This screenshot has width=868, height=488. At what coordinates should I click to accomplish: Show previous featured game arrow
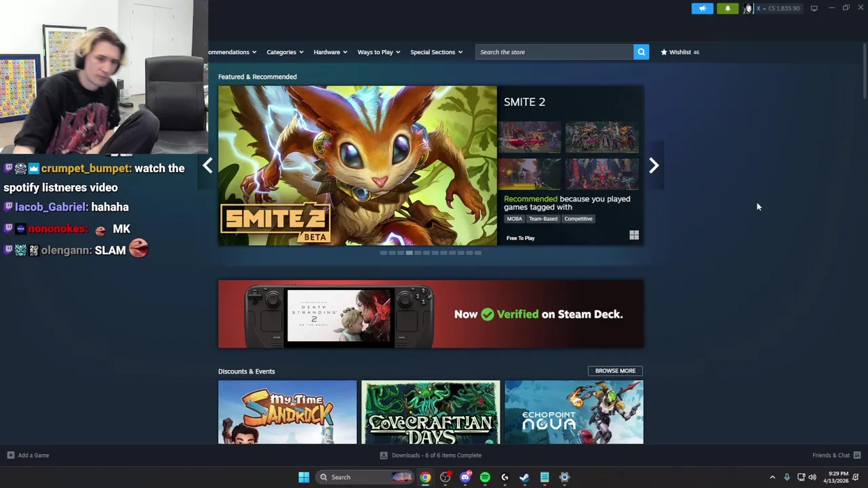click(208, 165)
